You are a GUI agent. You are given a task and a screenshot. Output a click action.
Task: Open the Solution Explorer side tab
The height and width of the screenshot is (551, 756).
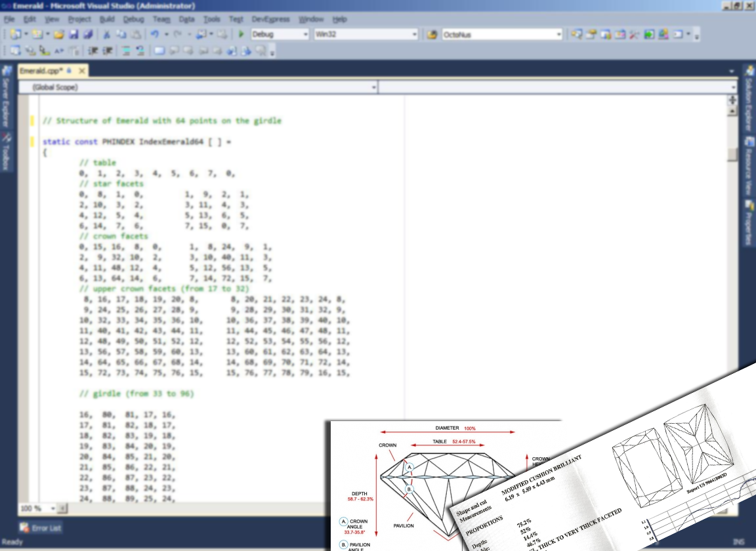click(x=749, y=99)
